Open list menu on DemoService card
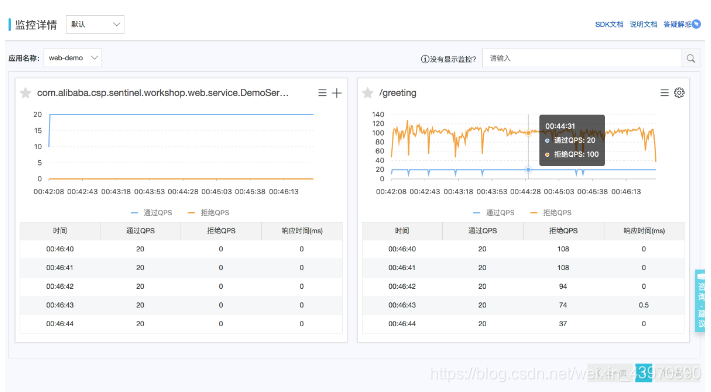Image resolution: width=711 pixels, height=392 pixels. point(322,93)
